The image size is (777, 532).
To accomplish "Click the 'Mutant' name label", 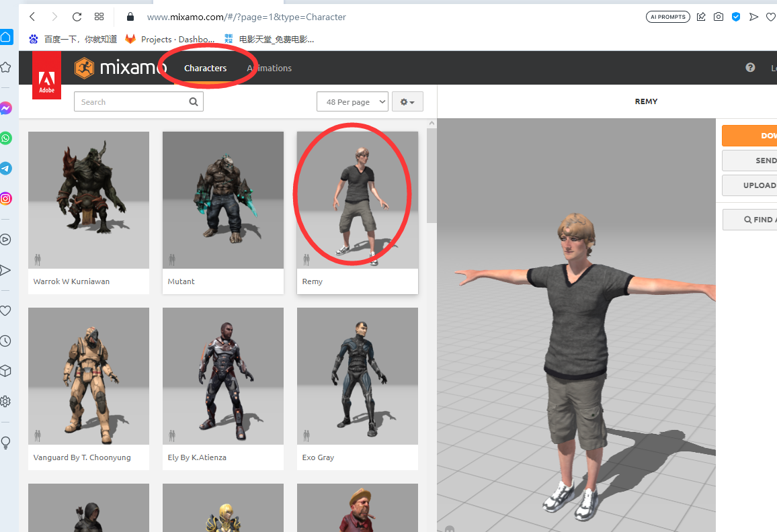I will click(x=181, y=281).
